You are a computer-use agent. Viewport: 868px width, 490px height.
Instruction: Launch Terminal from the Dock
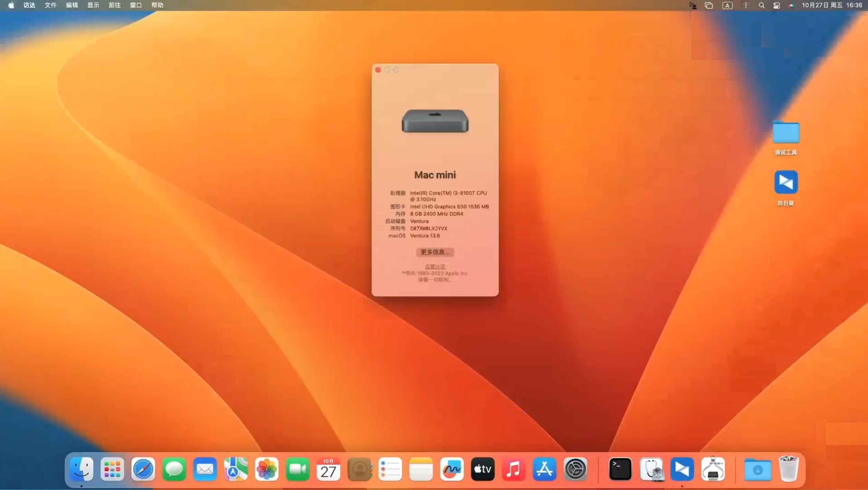click(x=620, y=469)
